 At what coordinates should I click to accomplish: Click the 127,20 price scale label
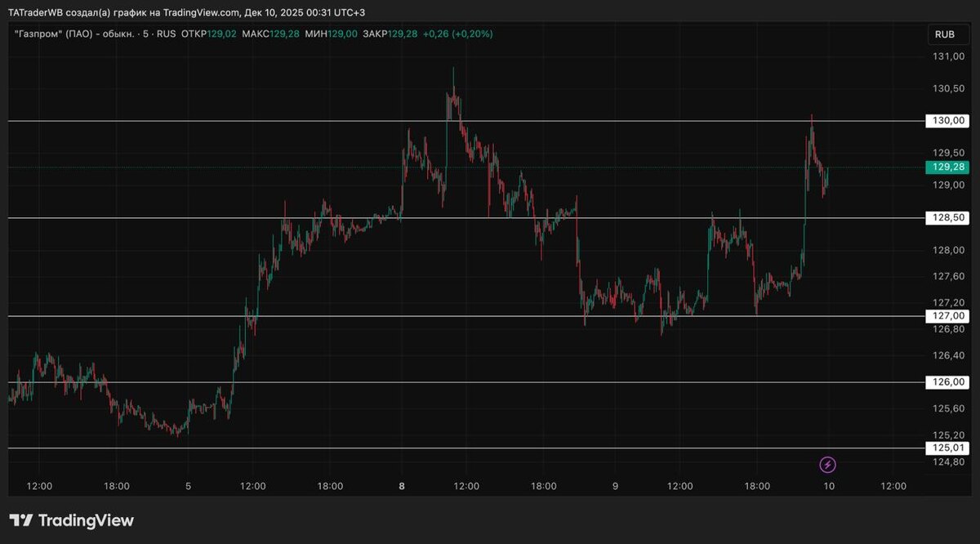(x=950, y=303)
